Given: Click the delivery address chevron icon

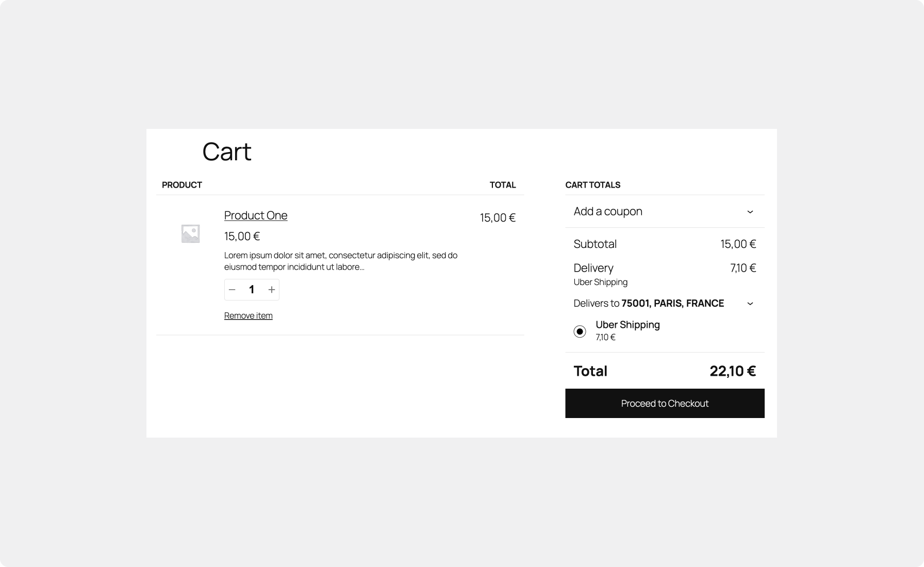Looking at the screenshot, I should (751, 304).
